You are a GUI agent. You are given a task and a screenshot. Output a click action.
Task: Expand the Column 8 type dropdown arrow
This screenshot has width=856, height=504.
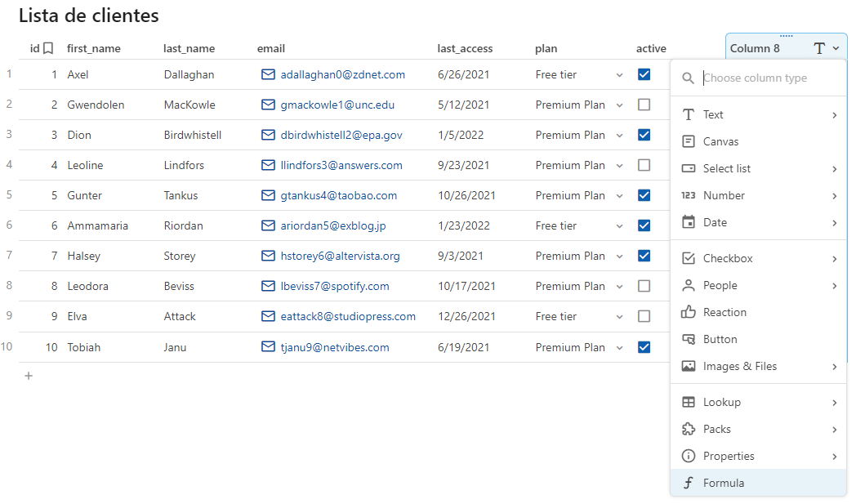click(x=836, y=49)
